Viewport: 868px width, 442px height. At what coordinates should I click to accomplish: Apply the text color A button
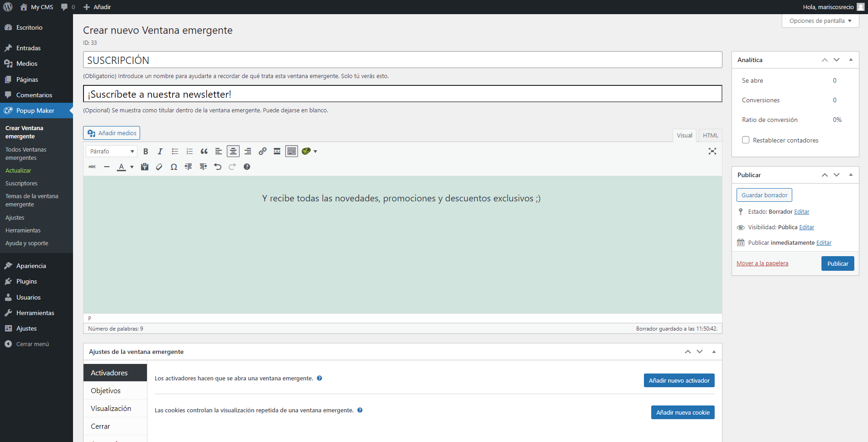tap(121, 167)
